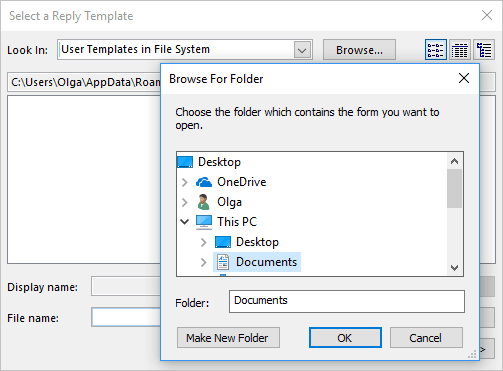Select top Desktop folder icon in tree

[185, 162]
